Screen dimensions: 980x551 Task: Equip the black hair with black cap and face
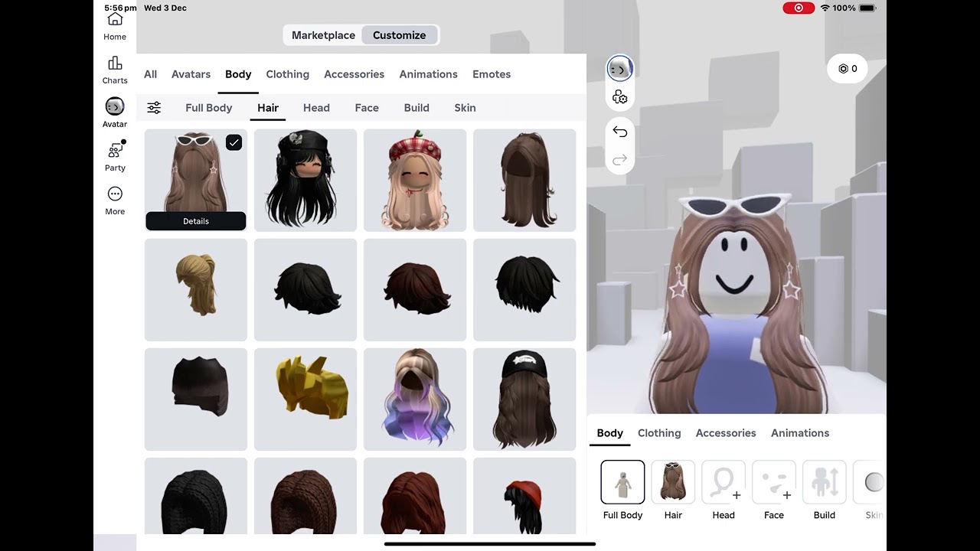(x=305, y=181)
